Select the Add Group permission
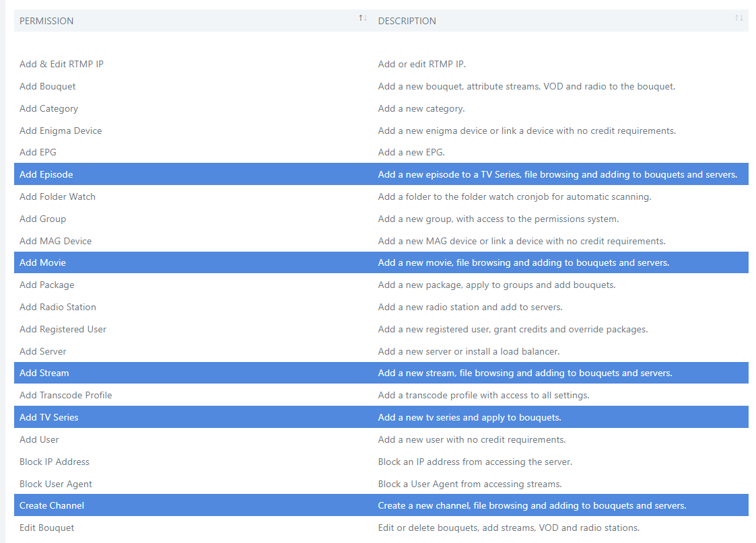Image resolution: width=756 pixels, height=543 pixels. click(382, 219)
